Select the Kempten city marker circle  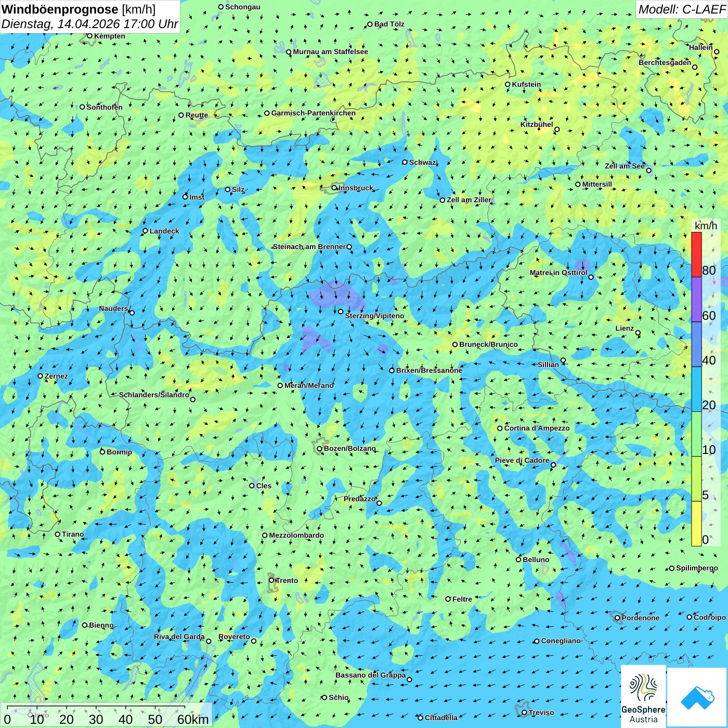(x=89, y=36)
